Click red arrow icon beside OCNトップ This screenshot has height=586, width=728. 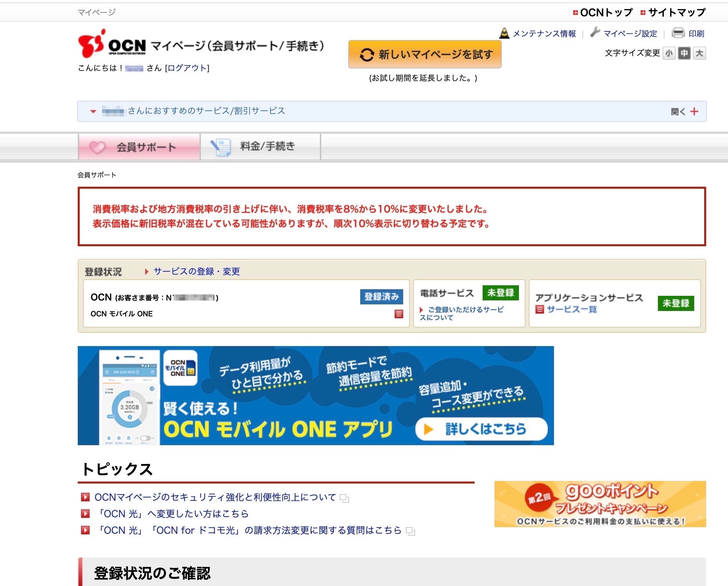pyautogui.click(x=575, y=13)
